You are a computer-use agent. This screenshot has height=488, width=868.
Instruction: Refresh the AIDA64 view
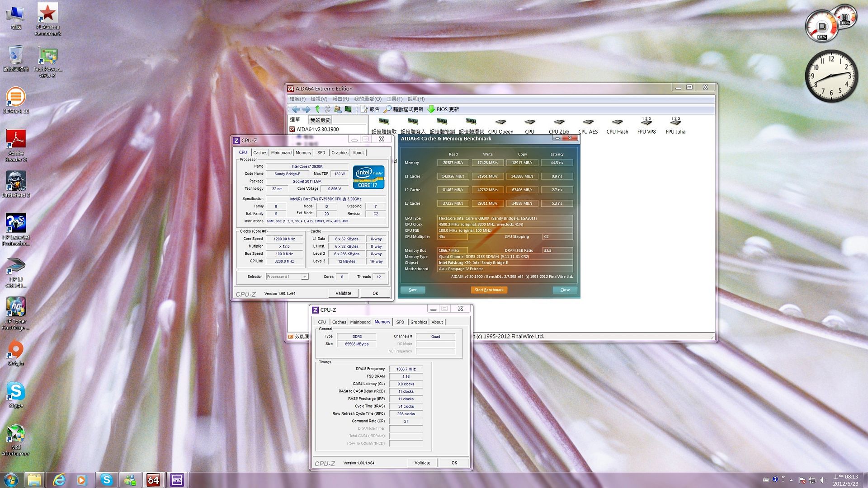[x=327, y=109]
